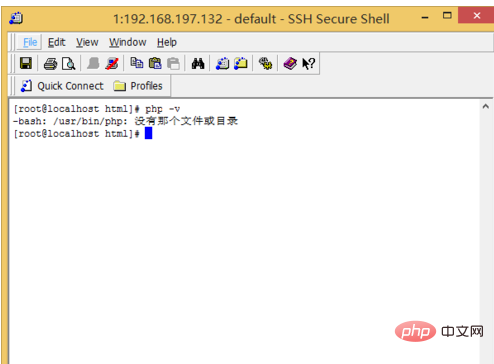Viewport: 494px width, 364px height.
Task: Open New File Transfer Window icon
Action: [x=241, y=63]
